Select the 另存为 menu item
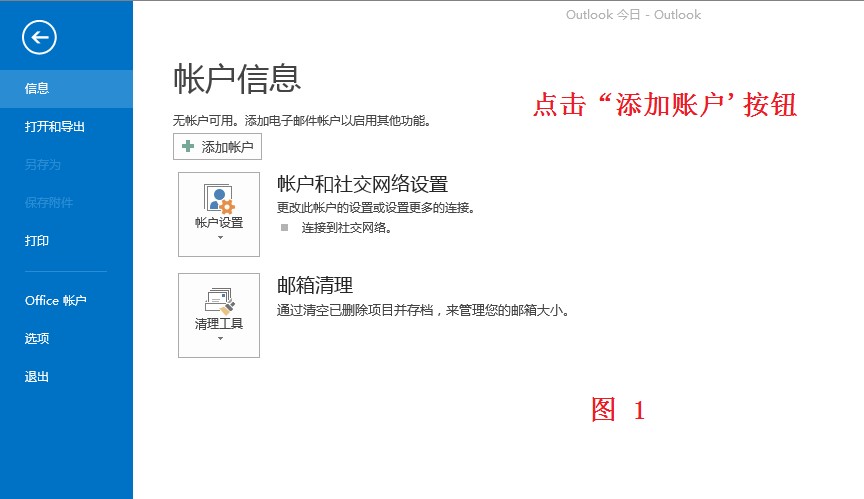Image resolution: width=864 pixels, height=499 pixels. point(66,165)
